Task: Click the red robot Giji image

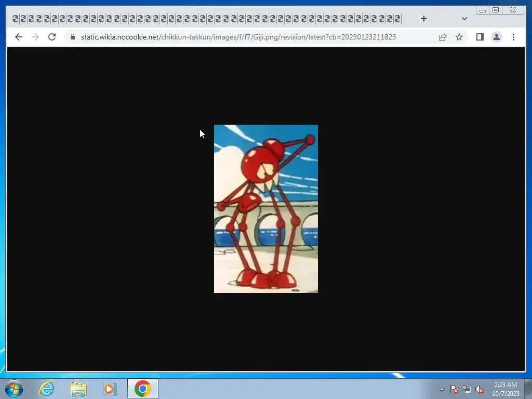Action: [266, 209]
